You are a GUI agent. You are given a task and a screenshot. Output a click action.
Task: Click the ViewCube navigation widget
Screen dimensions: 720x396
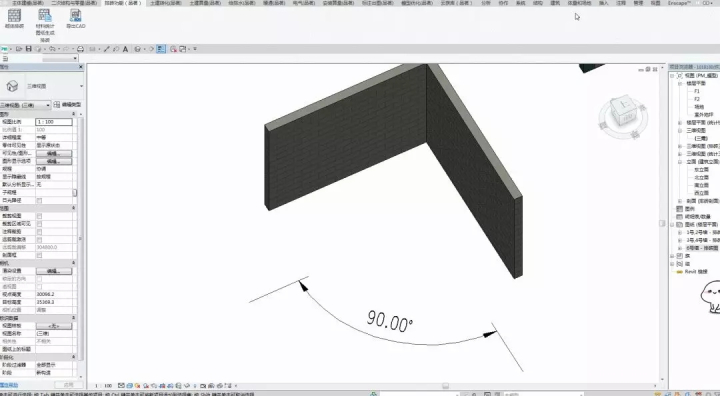coord(623,116)
